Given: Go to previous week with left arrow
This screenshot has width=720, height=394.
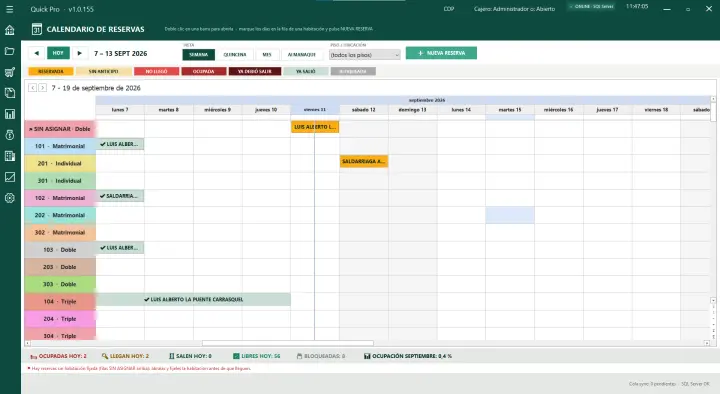Looking at the screenshot, I should click(36, 53).
